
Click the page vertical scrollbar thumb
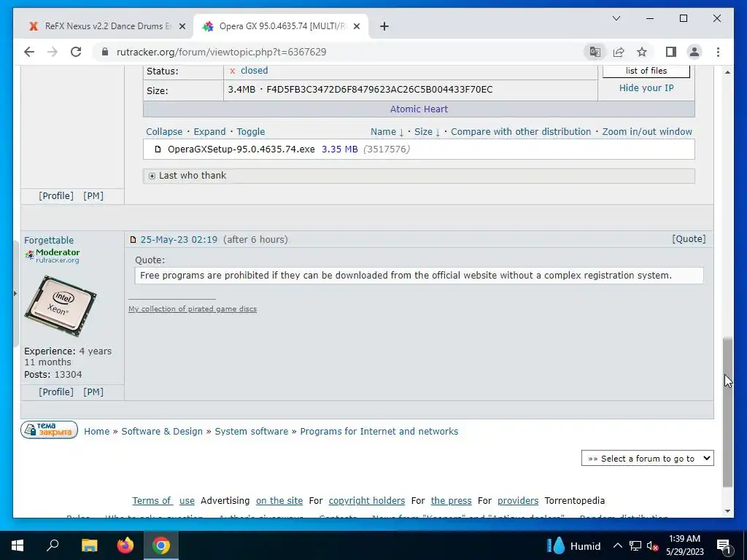[727, 412]
